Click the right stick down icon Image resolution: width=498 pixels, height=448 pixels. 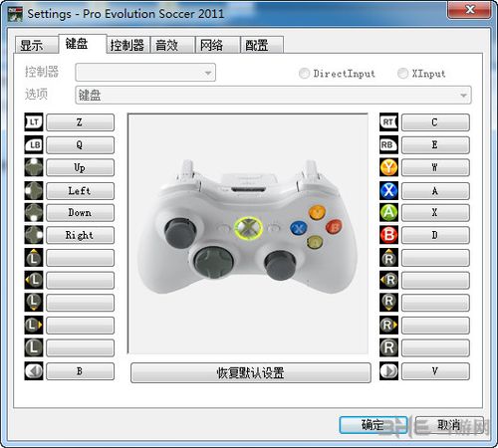(388, 303)
